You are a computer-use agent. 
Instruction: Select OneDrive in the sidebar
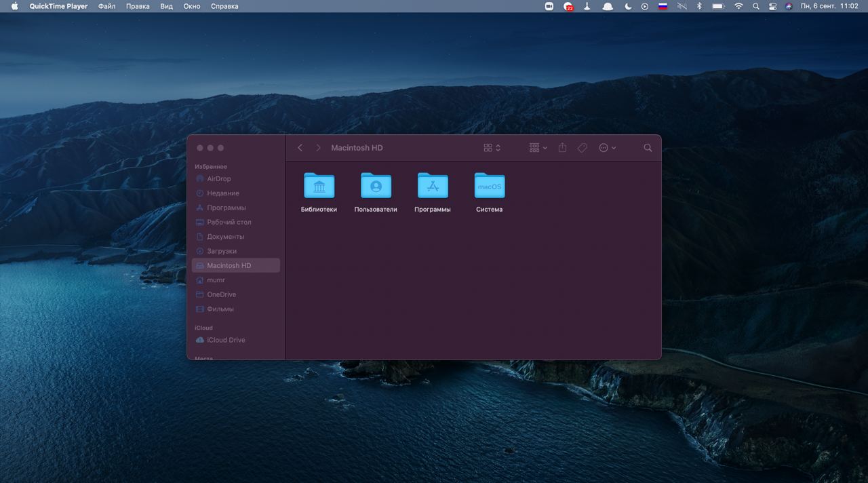click(221, 294)
